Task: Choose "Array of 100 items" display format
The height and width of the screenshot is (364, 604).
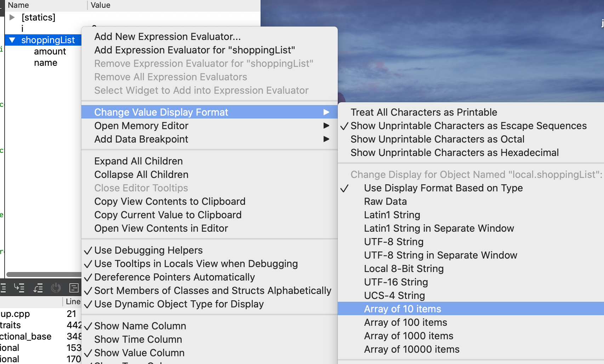Action: [x=405, y=322]
